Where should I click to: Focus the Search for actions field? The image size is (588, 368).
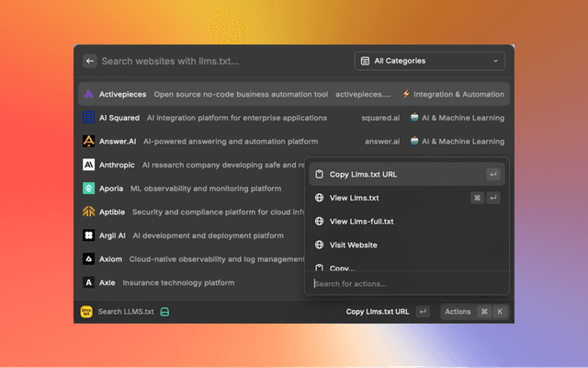[406, 283]
